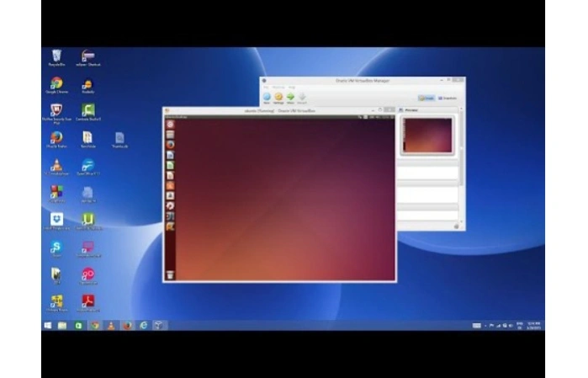Select the Audacity desktop shortcut
This screenshot has width=588, height=378.
pyautogui.click(x=88, y=86)
